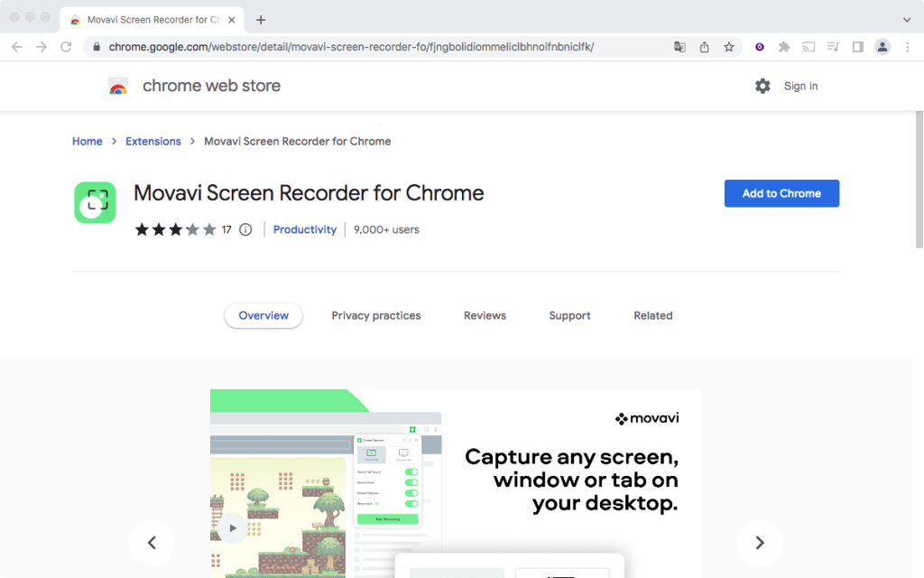This screenshot has height=578, width=924.
Task: Switch to the Reviews tab
Action: [x=485, y=315]
